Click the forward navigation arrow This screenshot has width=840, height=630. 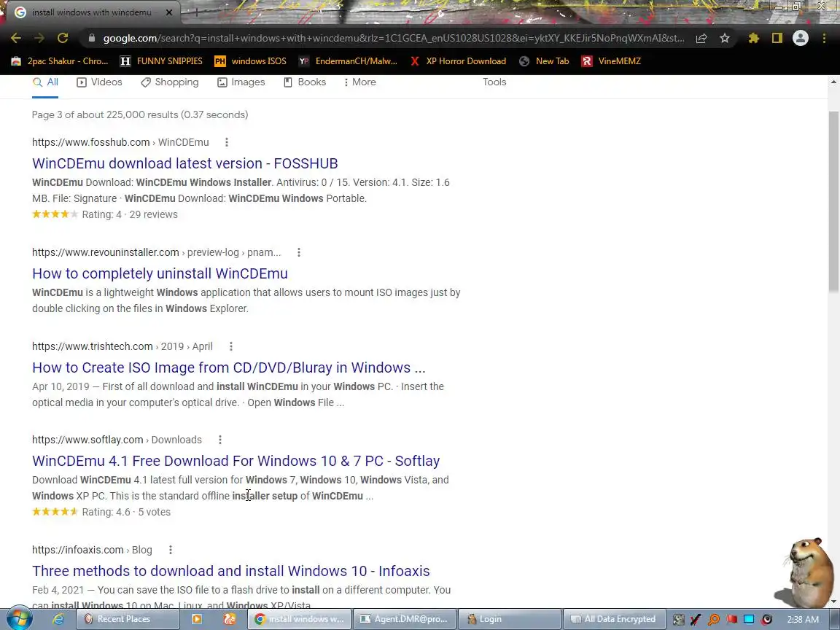pyautogui.click(x=39, y=38)
